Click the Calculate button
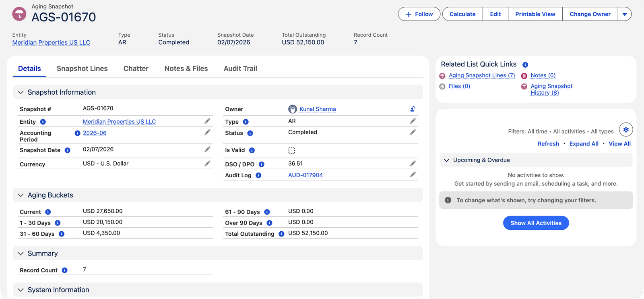Viewport: 644px width, 299px height. coord(462,14)
